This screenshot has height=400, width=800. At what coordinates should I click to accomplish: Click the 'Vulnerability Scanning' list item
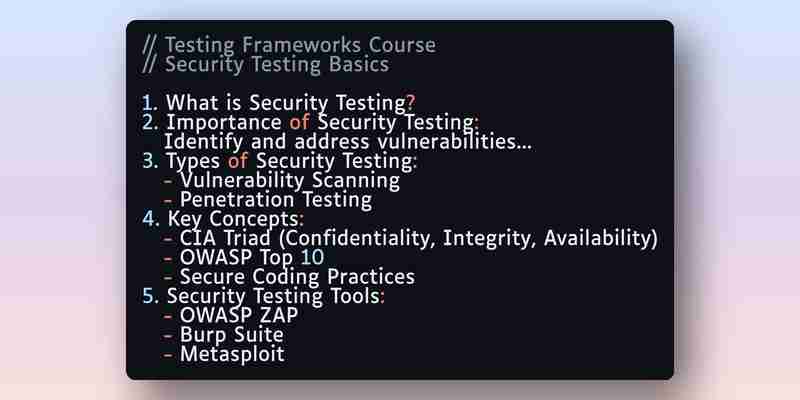(282, 181)
